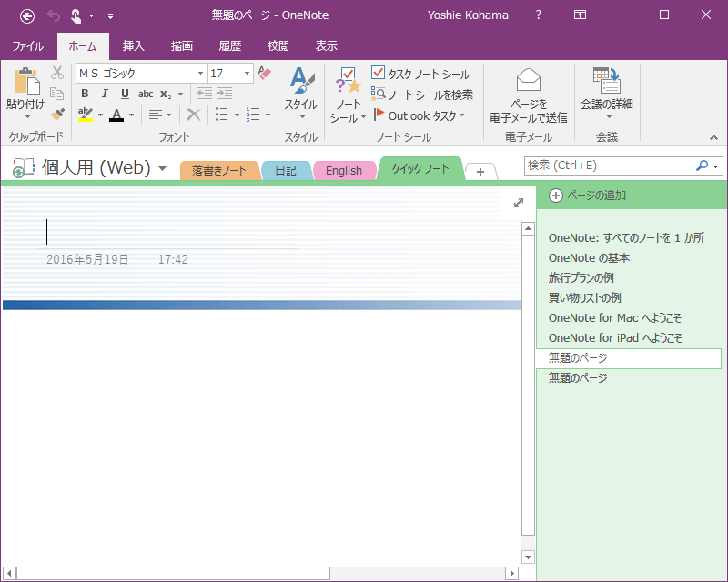Switch to the 表示 ribbon tab
The width and height of the screenshot is (728, 582).
(327, 46)
